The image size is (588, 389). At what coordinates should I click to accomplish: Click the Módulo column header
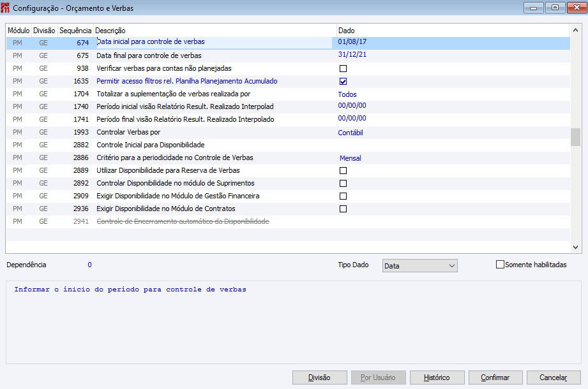(x=19, y=31)
